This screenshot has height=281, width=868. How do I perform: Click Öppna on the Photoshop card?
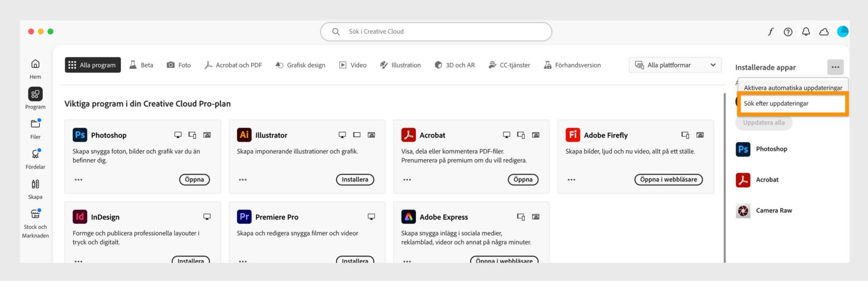[194, 180]
